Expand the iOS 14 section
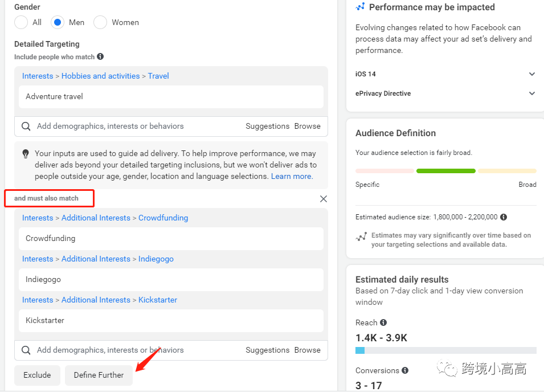The height and width of the screenshot is (392, 544). 532,74
